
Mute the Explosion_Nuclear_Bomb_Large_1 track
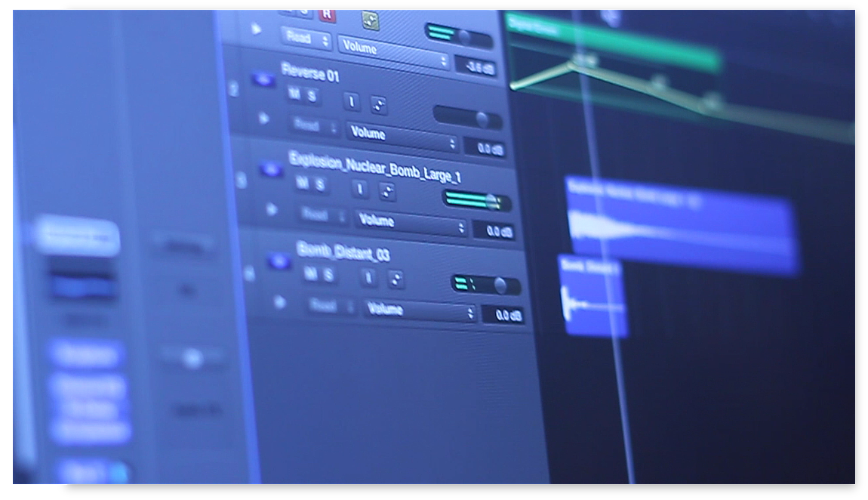(302, 182)
